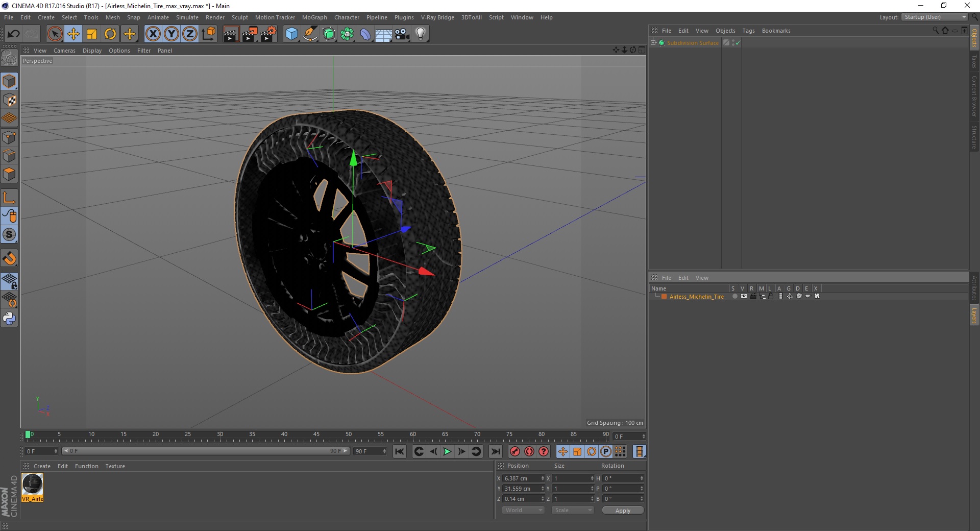Toggle Z axis lock
980x531 pixels.
pos(190,34)
